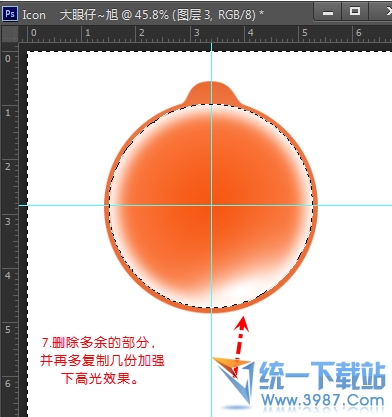Click the center of the orange circle

click(211, 205)
